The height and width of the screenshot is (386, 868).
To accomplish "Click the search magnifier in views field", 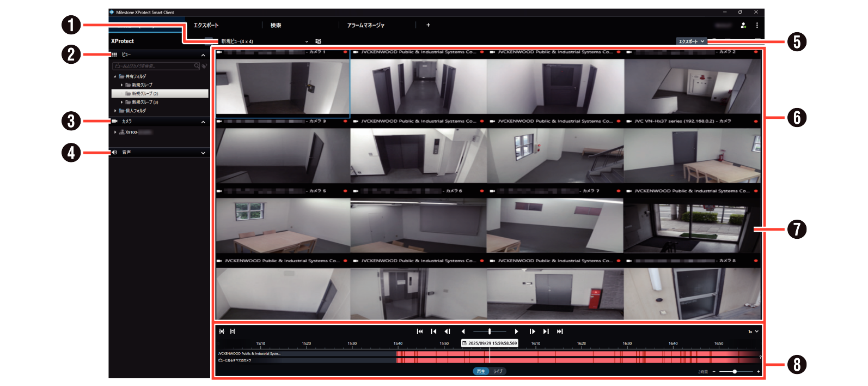I will [197, 66].
